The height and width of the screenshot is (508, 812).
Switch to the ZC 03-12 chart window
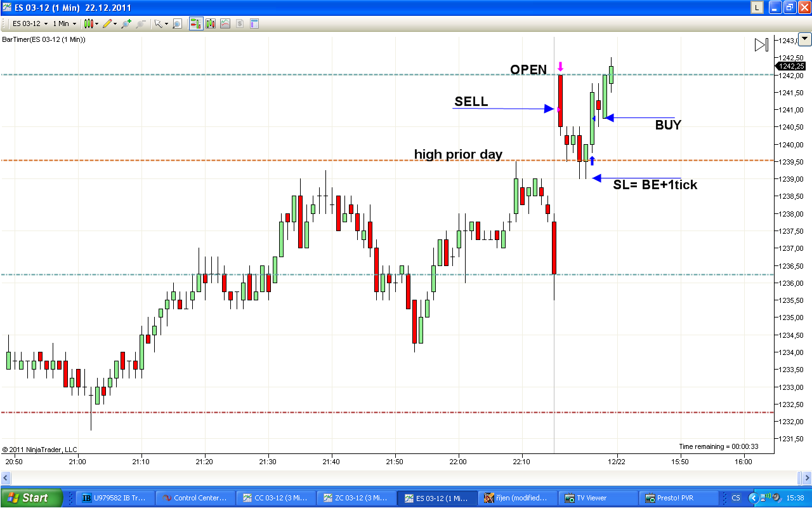[357, 498]
